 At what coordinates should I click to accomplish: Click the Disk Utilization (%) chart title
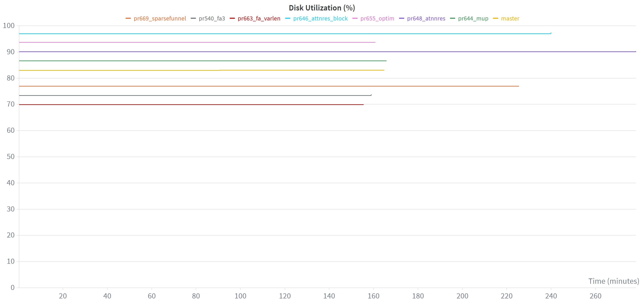tap(322, 8)
